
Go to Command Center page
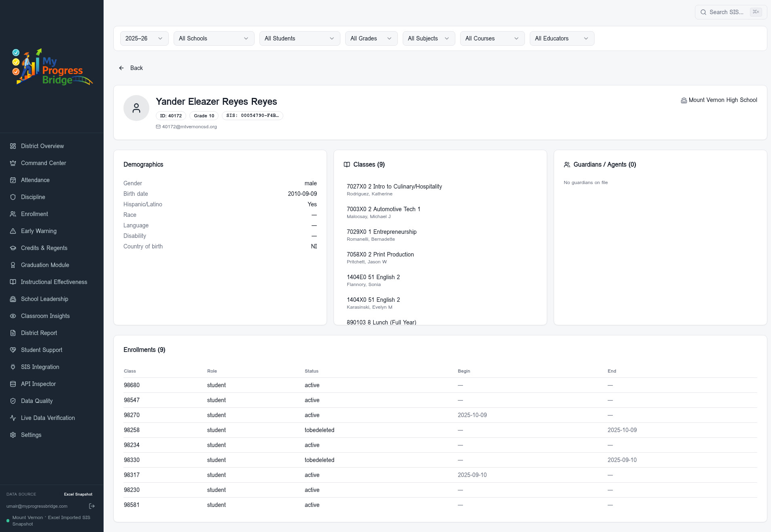pyautogui.click(x=52, y=163)
